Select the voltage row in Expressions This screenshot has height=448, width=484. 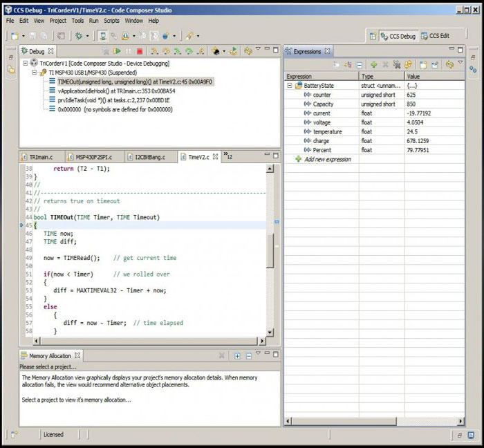(x=322, y=122)
